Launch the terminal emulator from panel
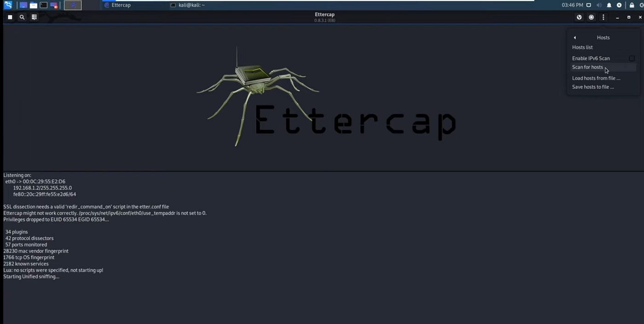This screenshot has width=644, height=324. pos(43,5)
